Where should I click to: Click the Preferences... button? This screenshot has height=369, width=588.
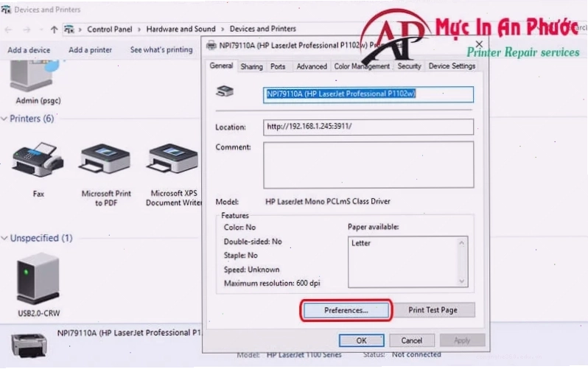(x=346, y=310)
